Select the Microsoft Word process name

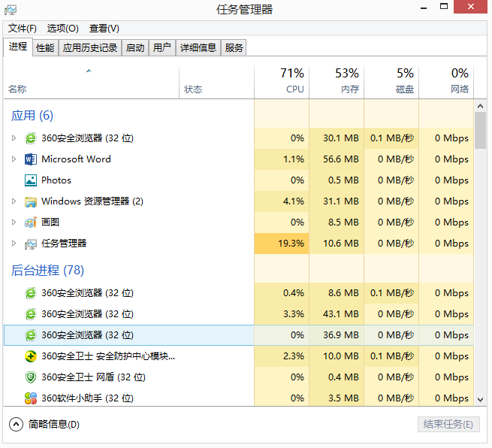[76, 159]
